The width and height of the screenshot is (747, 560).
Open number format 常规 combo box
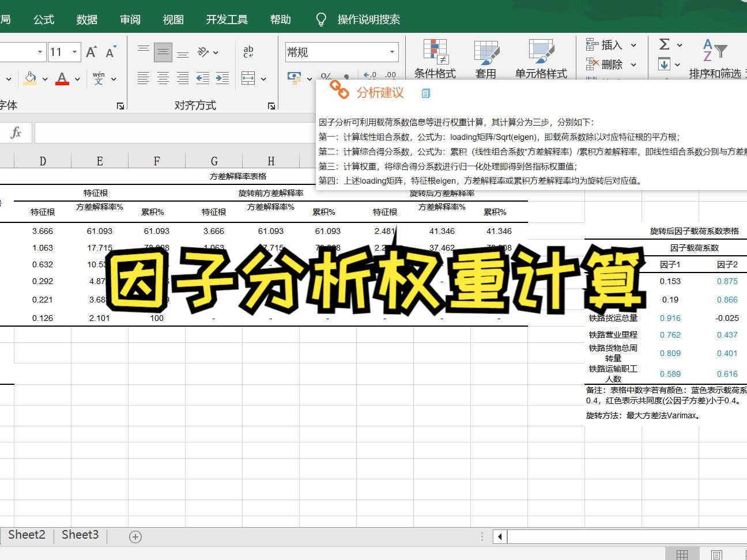(x=342, y=52)
